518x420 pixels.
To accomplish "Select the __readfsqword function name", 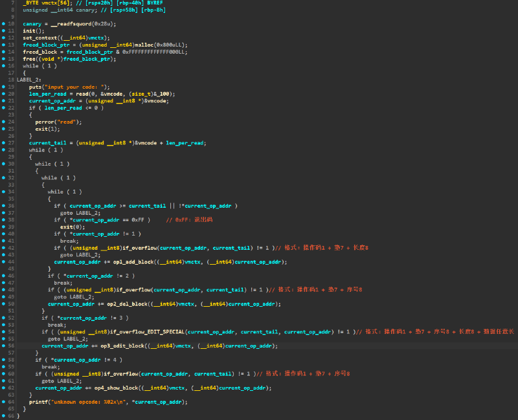I will [x=71, y=24].
